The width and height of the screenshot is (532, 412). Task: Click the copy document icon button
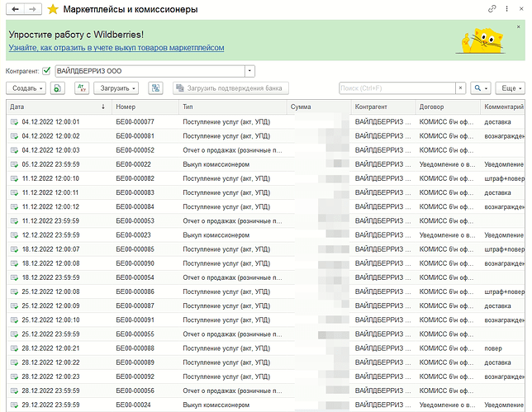pyautogui.click(x=58, y=88)
